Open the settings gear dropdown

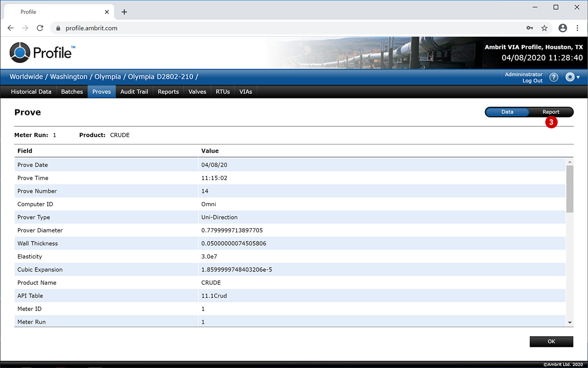(572, 77)
